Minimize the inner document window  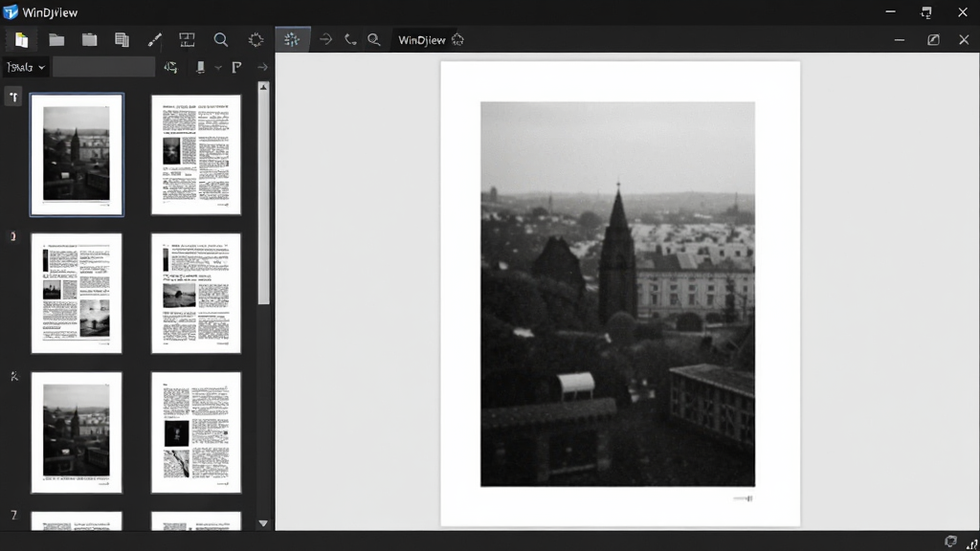[x=899, y=40]
